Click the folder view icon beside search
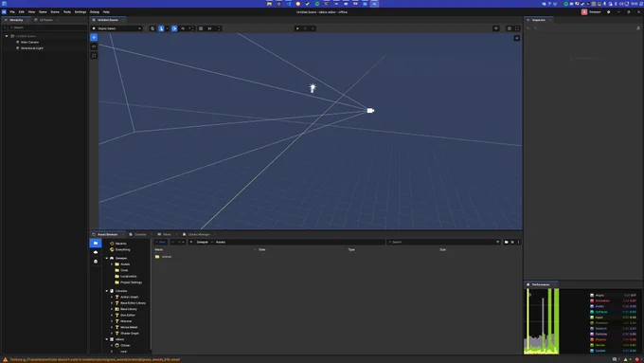The image size is (644, 363). click(x=506, y=242)
